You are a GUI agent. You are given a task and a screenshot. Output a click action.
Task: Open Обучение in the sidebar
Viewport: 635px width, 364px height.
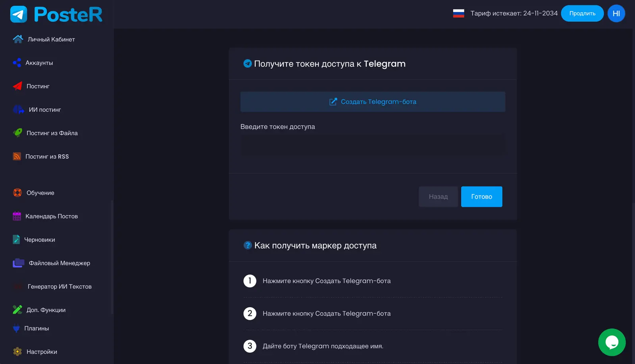[40, 193]
